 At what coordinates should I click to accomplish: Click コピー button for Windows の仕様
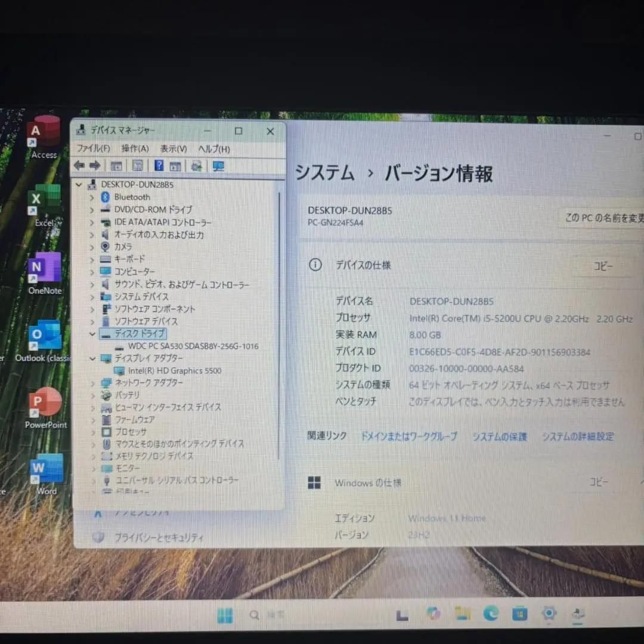599,481
